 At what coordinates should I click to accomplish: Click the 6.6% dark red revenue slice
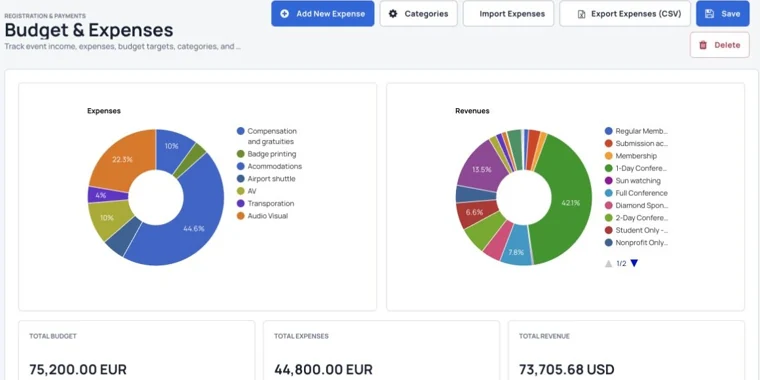(475, 212)
